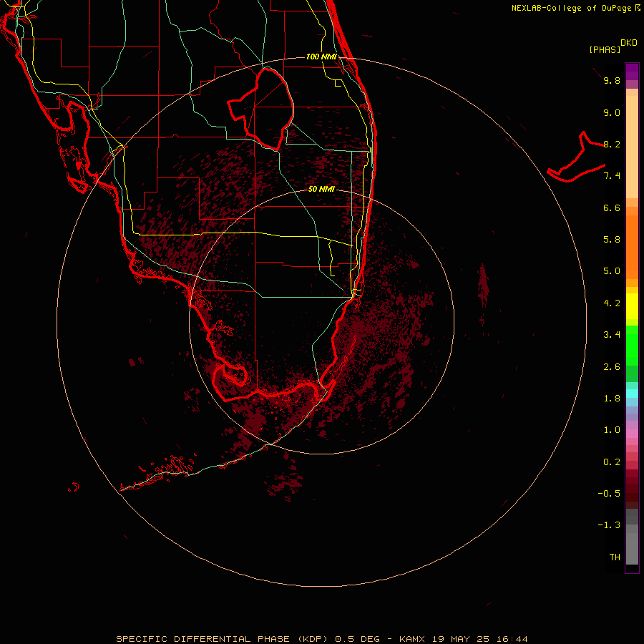This screenshot has height=644, width=644.
Task: Click the 5.8 value on color scale
Action: (x=612, y=240)
